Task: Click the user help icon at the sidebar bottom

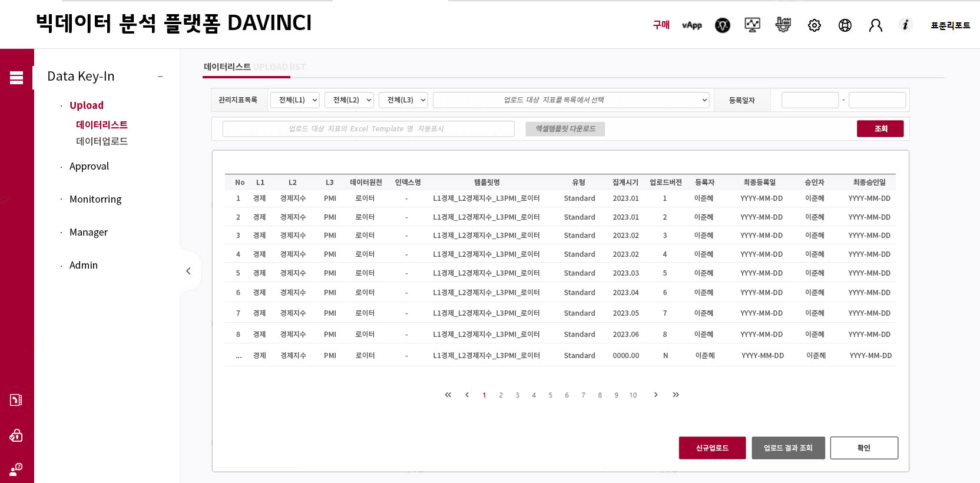Action: click(16, 469)
